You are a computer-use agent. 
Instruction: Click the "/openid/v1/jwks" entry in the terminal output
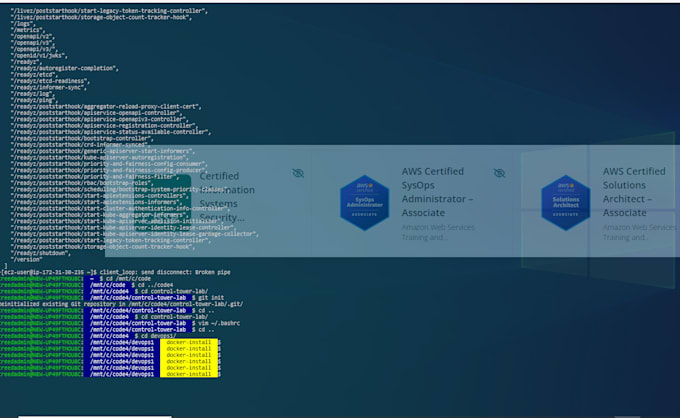[39, 56]
